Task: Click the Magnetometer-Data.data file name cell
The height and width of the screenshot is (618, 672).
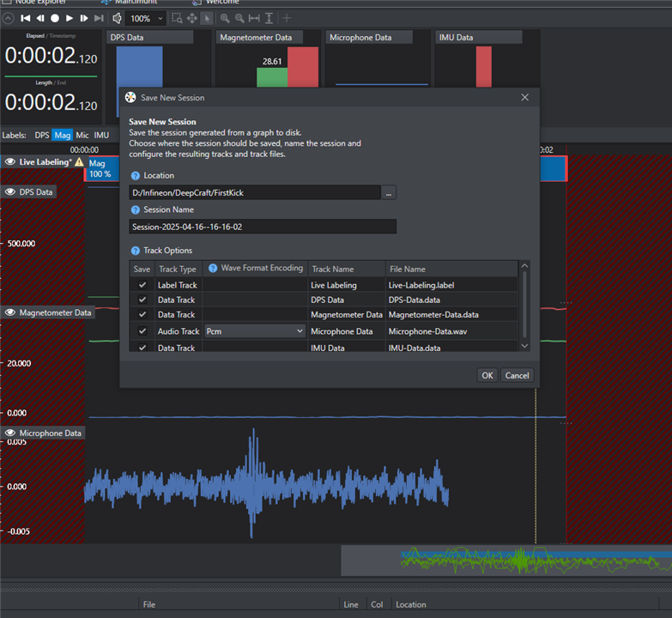Action: point(451,314)
